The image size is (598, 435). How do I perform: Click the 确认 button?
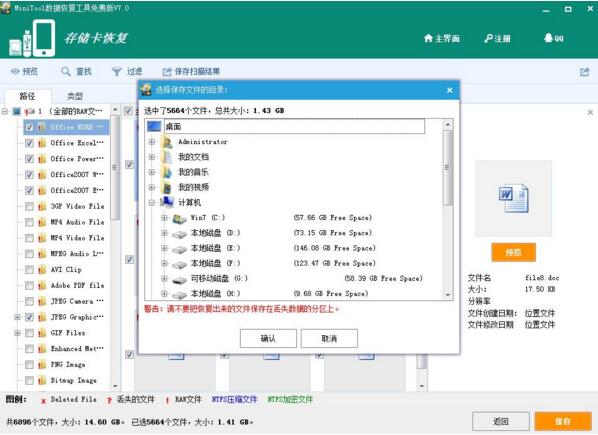(268, 338)
